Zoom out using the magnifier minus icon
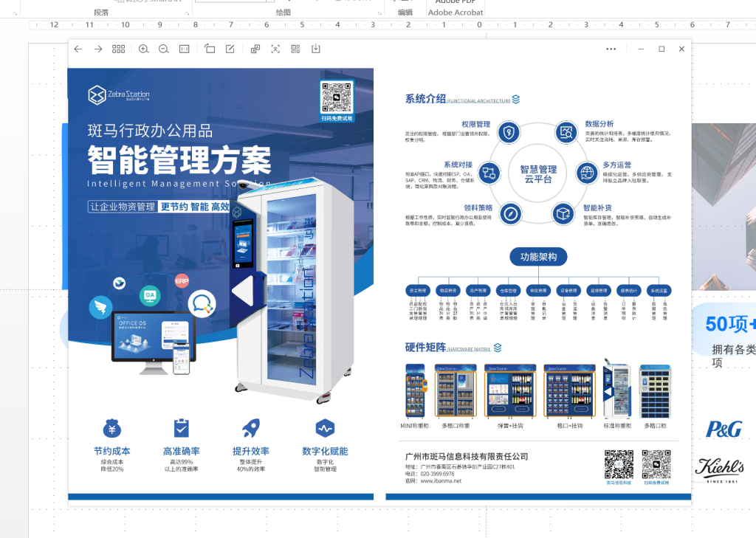Viewport: 756px width, 538px height. 164,49
